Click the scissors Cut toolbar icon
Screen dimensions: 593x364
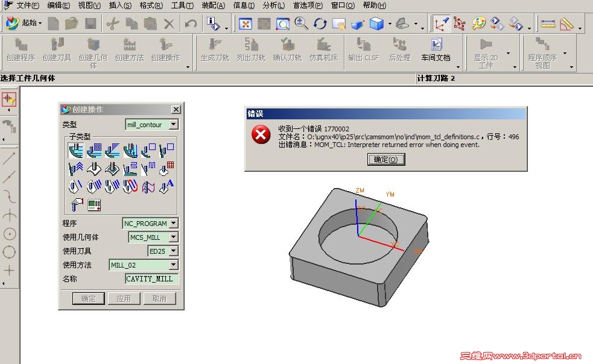pos(112,24)
